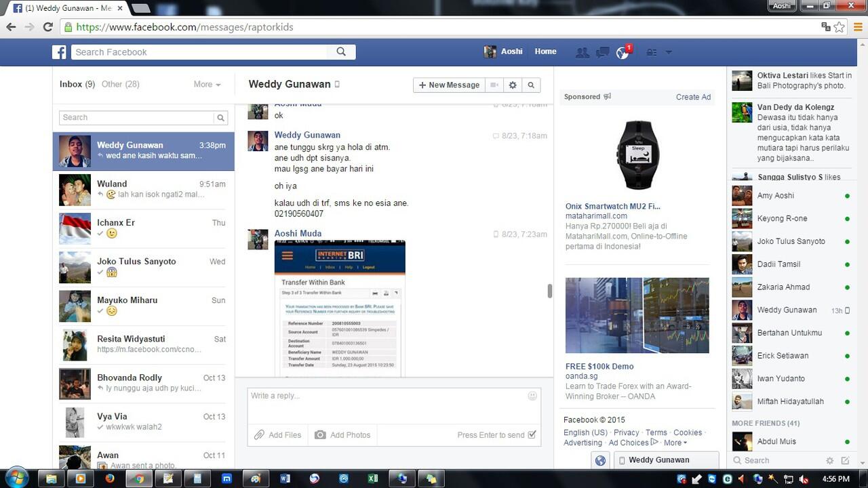The image size is (868, 488).
Task: Click the browser Back arrow
Action: pyautogui.click(x=11, y=27)
